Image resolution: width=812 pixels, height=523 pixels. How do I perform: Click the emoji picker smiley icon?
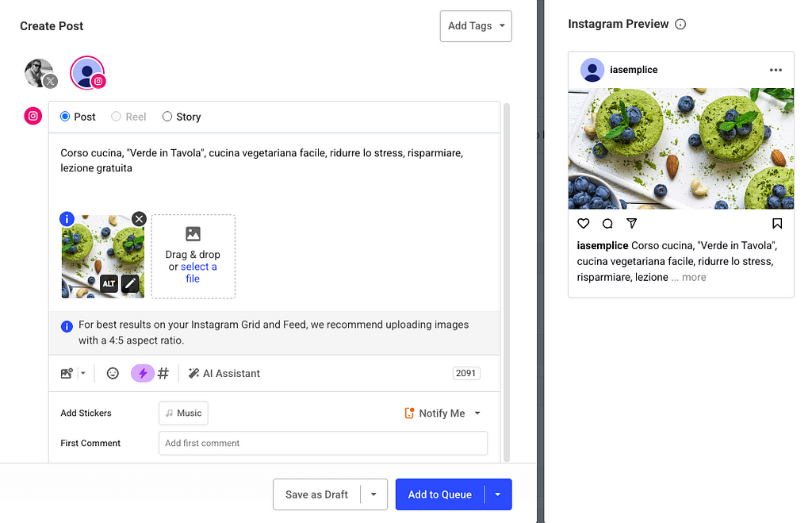(113, 373)
